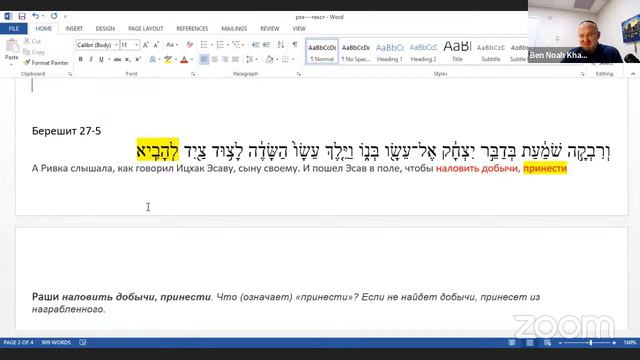Click the Bullets list icon

click(204, 45)
